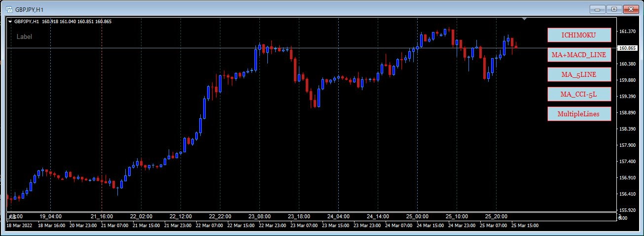The width and height of the screenshot is (644, 236).
Task: Minimize the GBPJPY,H1 chart window
Action: pos(599,9)
